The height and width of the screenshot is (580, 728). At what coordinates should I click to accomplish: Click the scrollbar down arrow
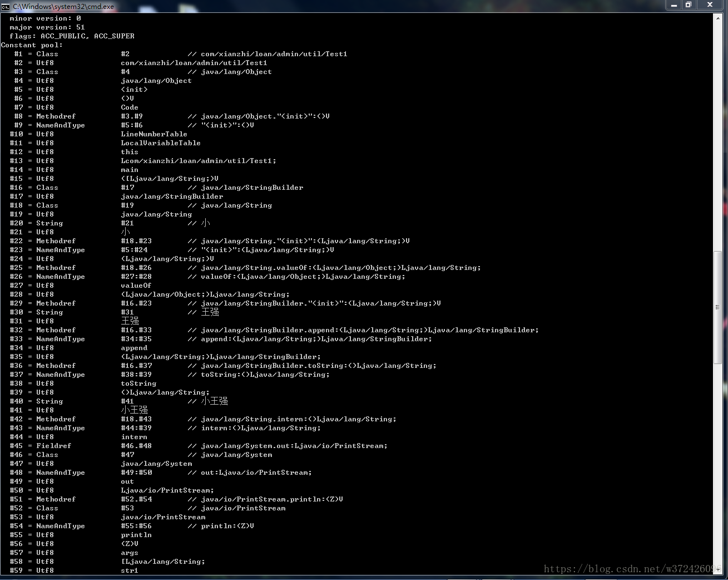tap(717, 570)
